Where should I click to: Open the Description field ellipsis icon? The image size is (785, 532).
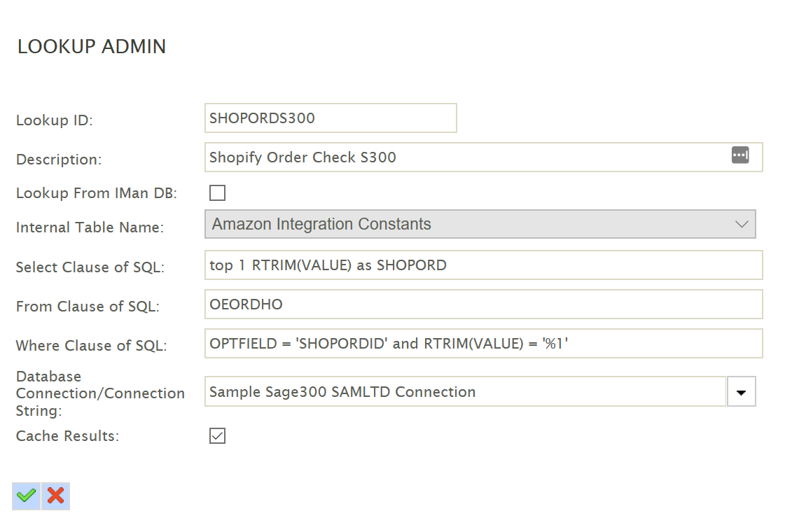coord(740,155)
